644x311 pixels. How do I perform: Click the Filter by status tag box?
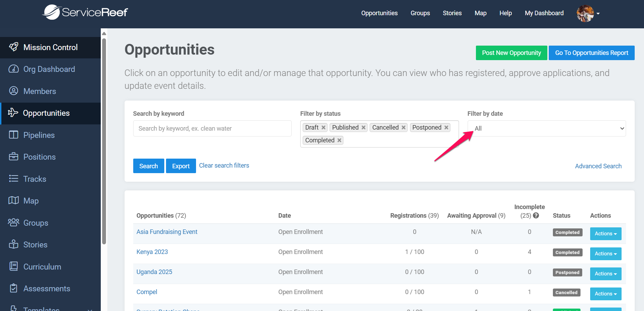click(x=379, y=134)
